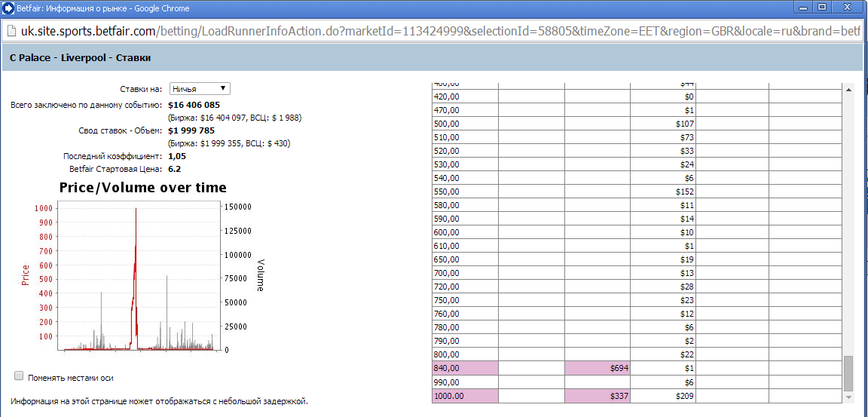Screen dimensions: 868x417
Task: Tick the 'Поменять местами оси' checkbox
Action: click(19, 376)
